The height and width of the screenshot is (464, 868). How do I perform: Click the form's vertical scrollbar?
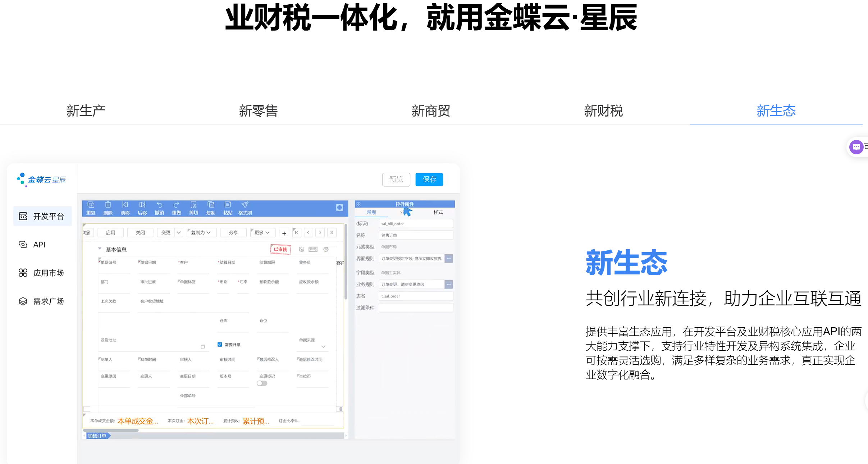click(x=346, y=262)
